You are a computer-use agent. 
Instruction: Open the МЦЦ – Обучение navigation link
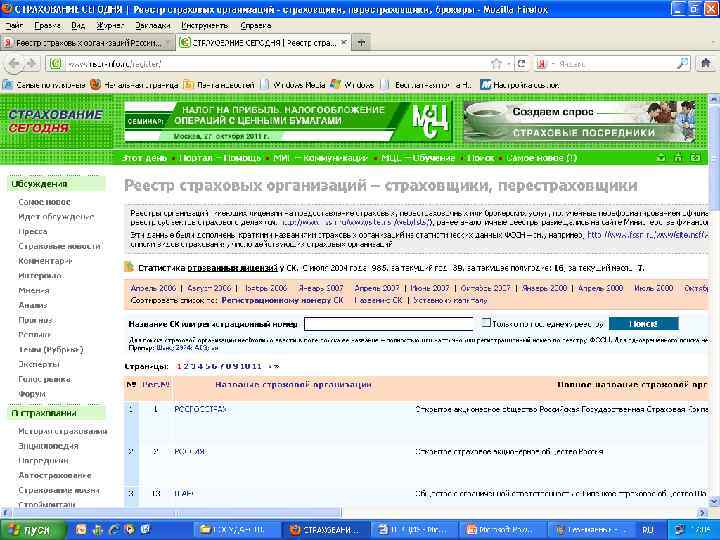[x=418, y=158]
